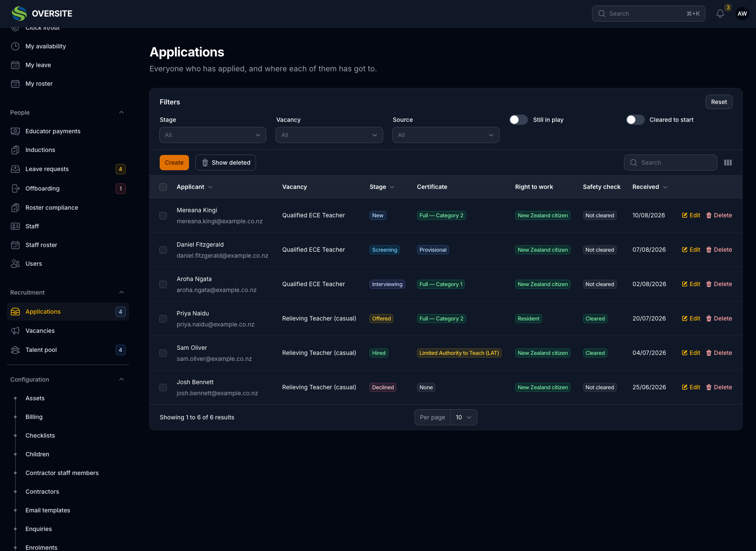756x551 pixels.
Task: Delete Josh Bennett's application
Action: [719, 387]
